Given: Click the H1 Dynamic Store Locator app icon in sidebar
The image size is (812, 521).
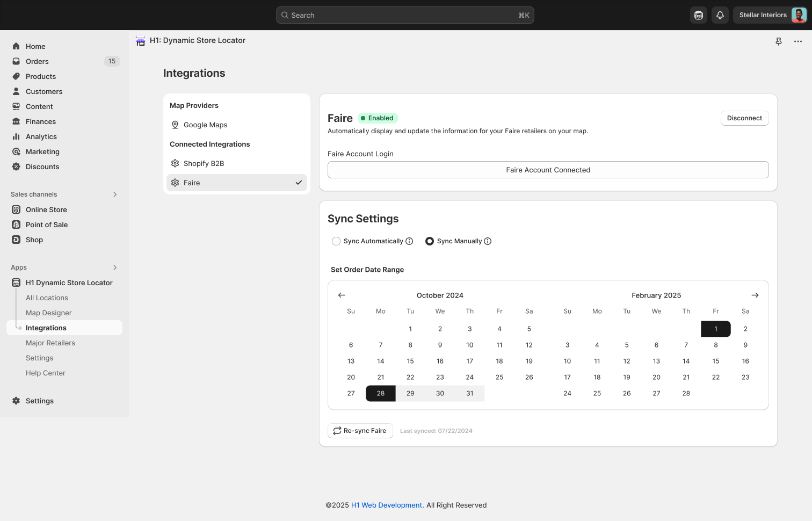Looking at the screenshot, I should [16, 283].
